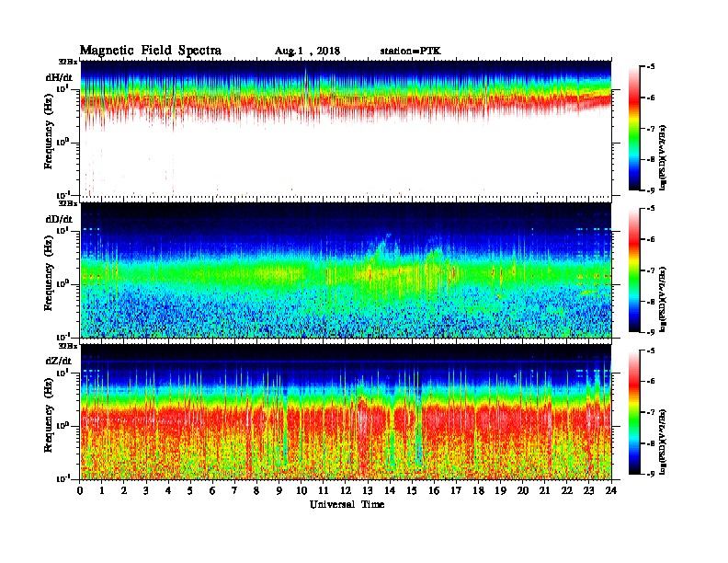Click the 'dZ/dt' panel label
Image resolution: width=728 pixels, height=563 pixels.
[x=59, y=361]
